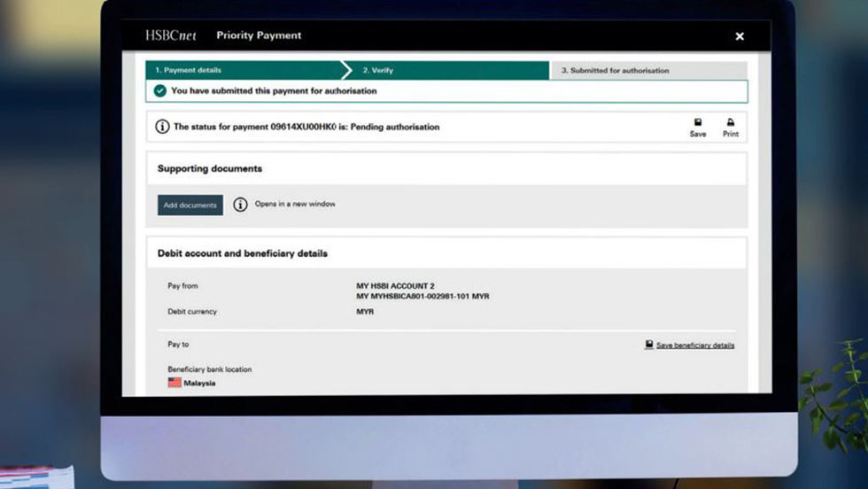Click the Debit account and beneficiary details heading
This screenshot has height=489, width=868.
pyautogui.click(x=243, y=253)
